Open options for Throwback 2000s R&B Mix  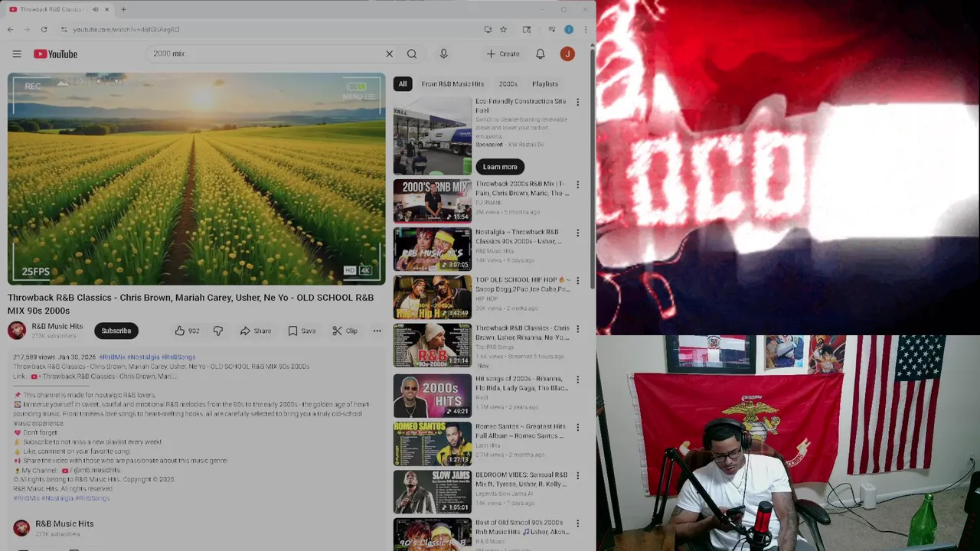(x=577, y=184)
